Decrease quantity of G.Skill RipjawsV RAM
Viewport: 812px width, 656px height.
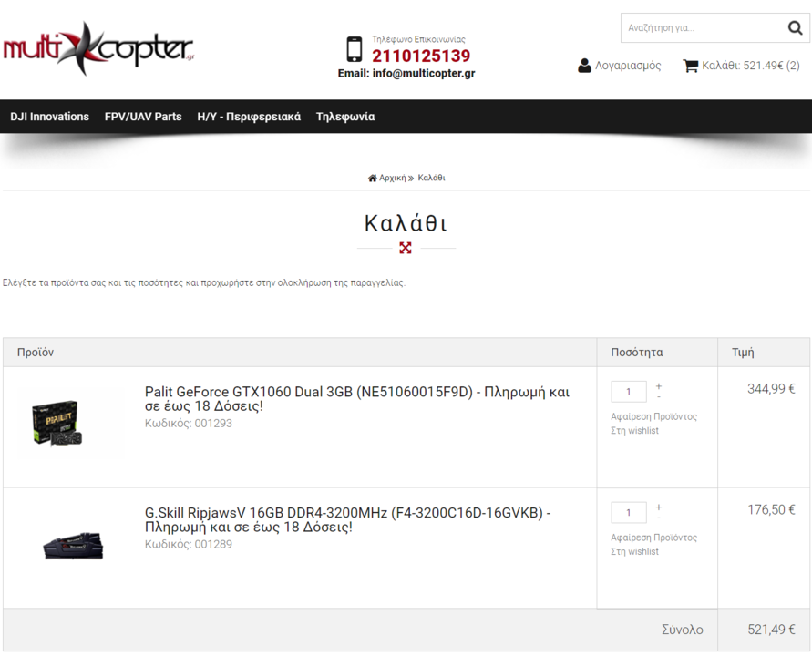point(659,518)
